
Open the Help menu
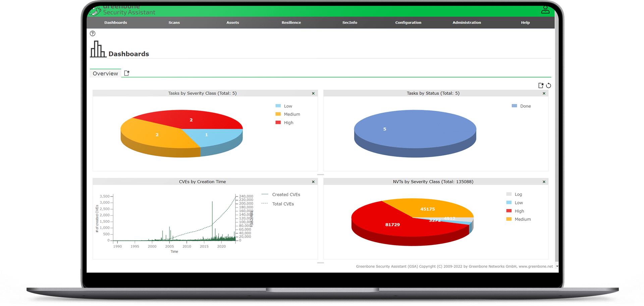(525, 22)
